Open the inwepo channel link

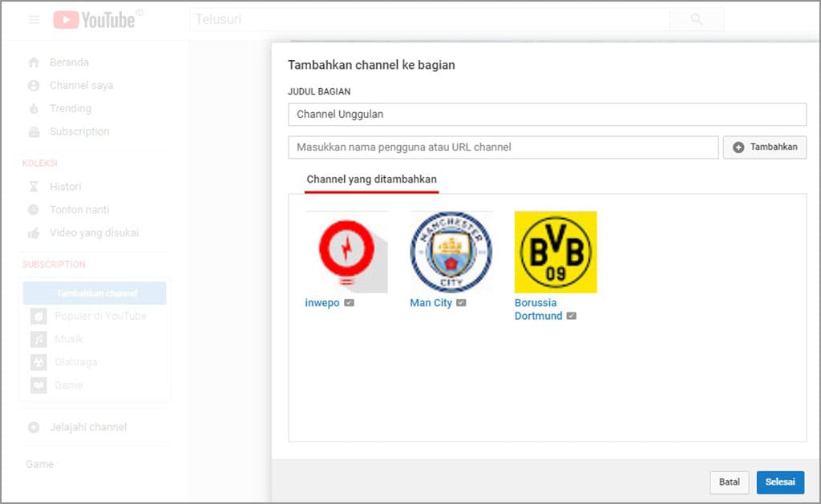coord(322,303)
